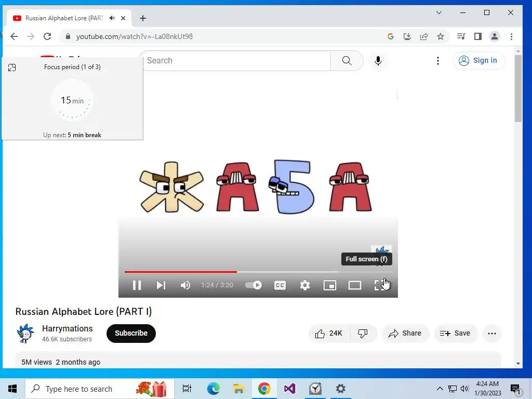Viewport: 532px width, 399px height.
Task: Install YouTube app from address bar
Action: coord(407,36)
